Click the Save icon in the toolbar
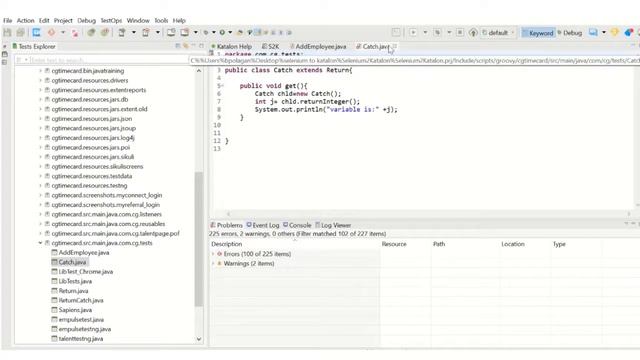The image size is (640, 360). click(x=7, y=33)
